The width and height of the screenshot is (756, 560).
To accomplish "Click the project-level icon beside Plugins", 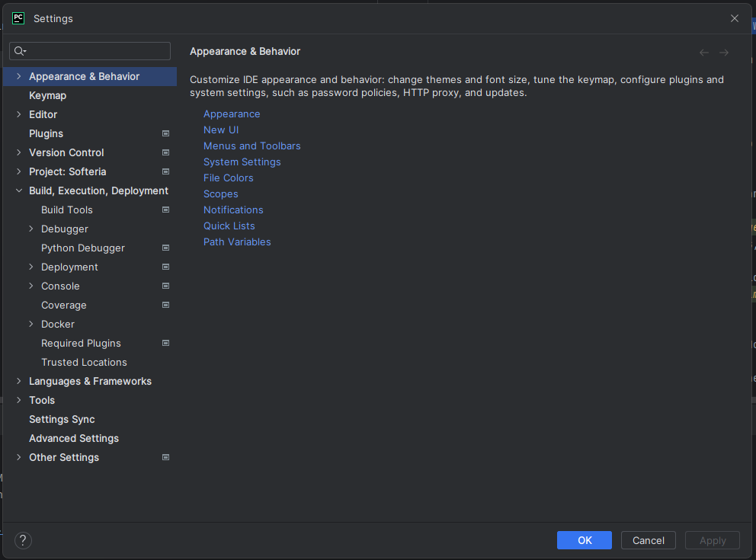I will (165, 133).
